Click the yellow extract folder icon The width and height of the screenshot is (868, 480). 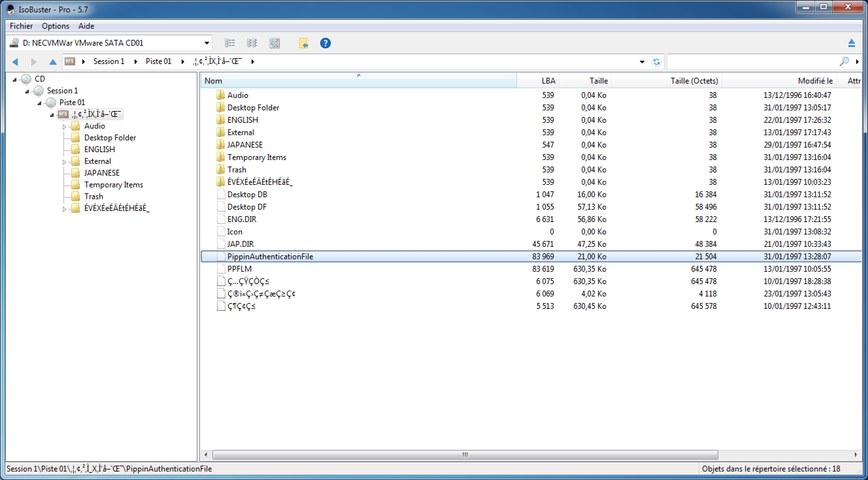(303, 43)
